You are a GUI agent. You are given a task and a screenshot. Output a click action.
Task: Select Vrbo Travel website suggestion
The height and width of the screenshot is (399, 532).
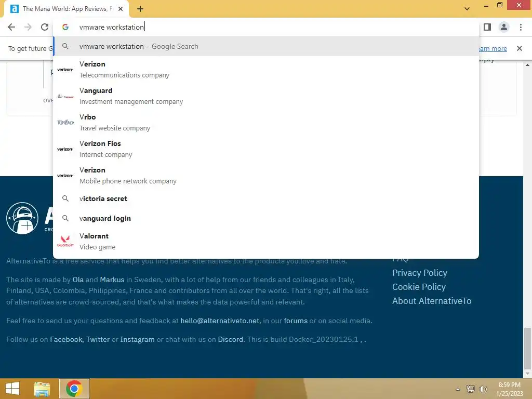[x=266, y=123]
